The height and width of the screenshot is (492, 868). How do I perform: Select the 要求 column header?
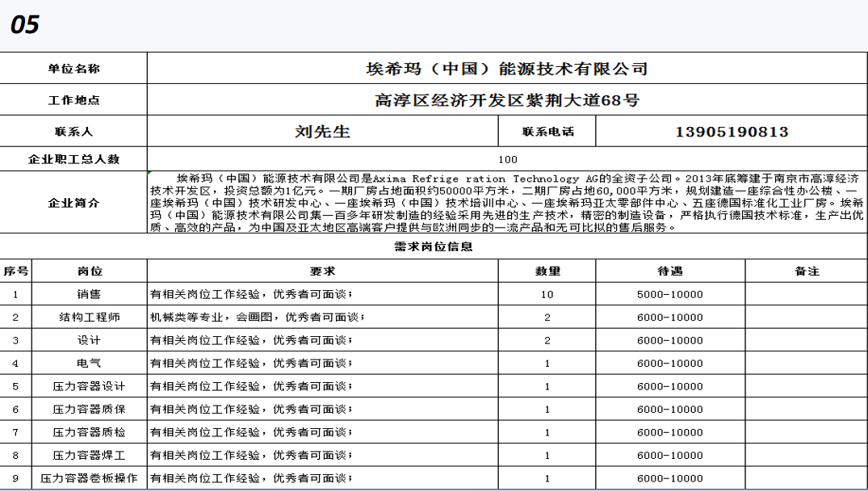(x=322, y=271)
